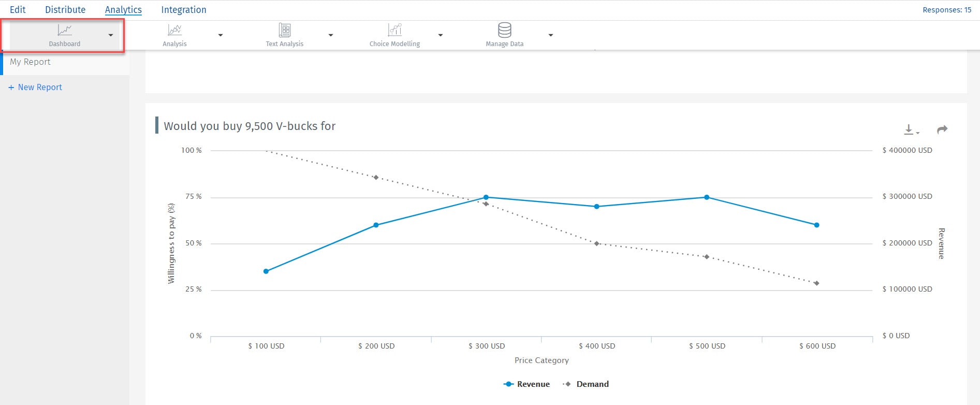980x405 pixels.
Task: Expand the Text Analysis dropdown arrow
Action: 331,35
